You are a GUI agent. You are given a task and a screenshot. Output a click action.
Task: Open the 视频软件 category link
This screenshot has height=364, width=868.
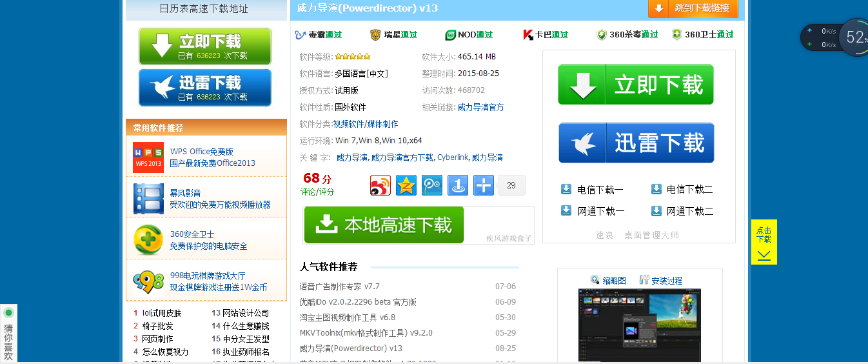(348, 124)
